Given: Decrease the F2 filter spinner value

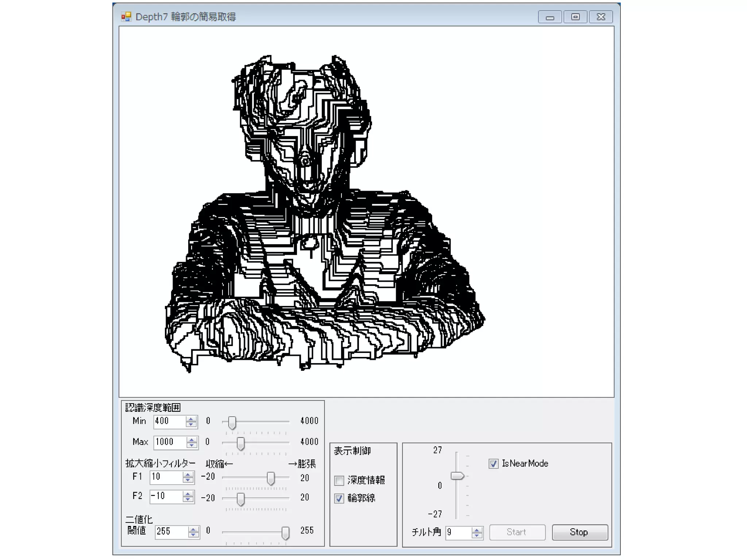Looking at the screenshot, I should coord(187,499).
